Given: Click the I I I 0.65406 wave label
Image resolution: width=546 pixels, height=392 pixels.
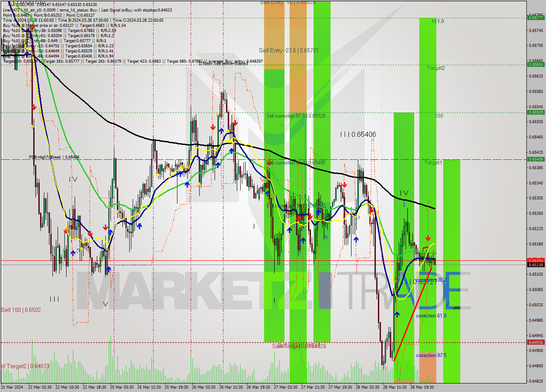Looking at the screenshot, I should tap(358, 134).
